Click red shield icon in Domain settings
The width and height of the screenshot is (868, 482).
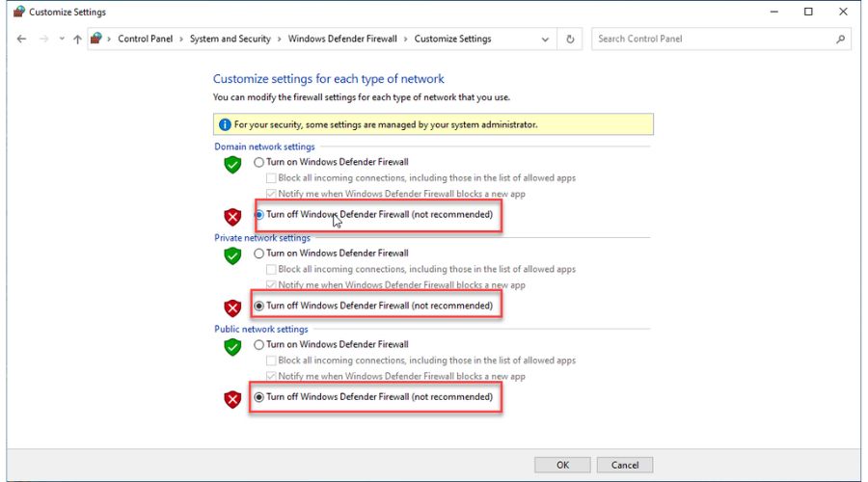pos(232,216)
